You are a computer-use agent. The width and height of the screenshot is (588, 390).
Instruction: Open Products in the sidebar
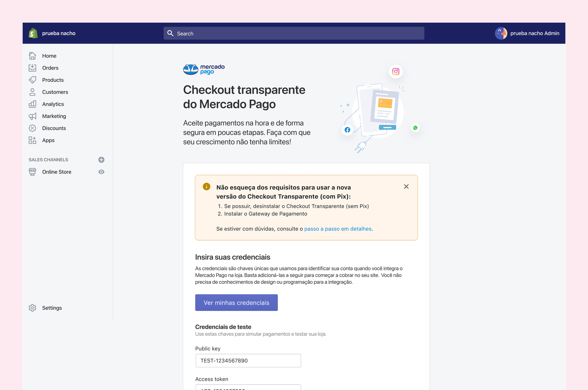pyautogui.click(x=53, y=80)
